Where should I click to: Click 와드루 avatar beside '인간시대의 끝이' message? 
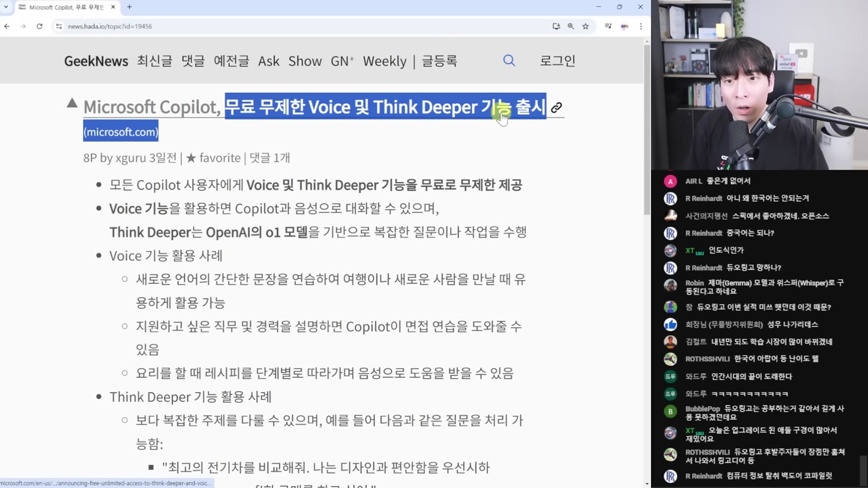tap(670, 376)
